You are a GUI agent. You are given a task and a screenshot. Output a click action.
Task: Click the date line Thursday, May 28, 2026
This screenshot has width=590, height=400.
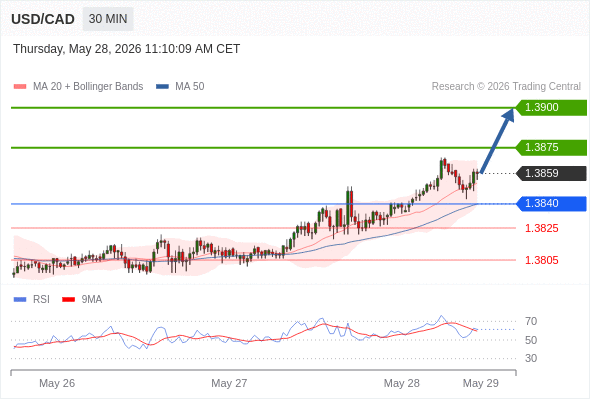pyautogui.click(x=126, y=49)
